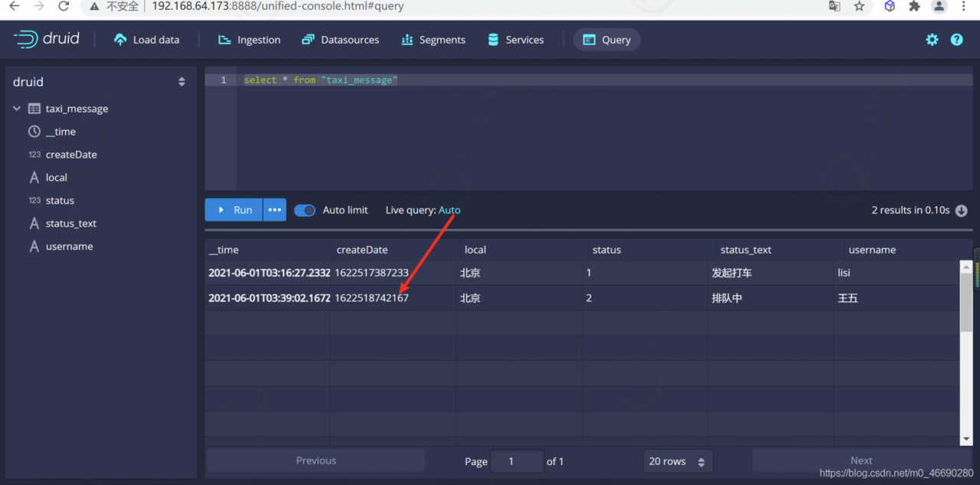The height and width of the screenshot is (485, 980).
Task: Click the status number type icon
Action: coord(34,200)
